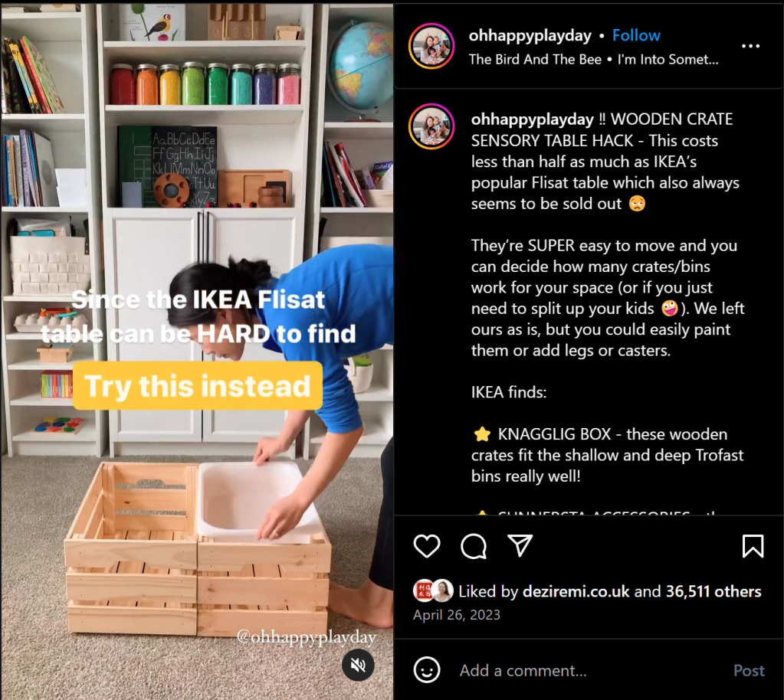Viewport: 784px width, 700px height.
Task: Open emoji picker in comment box
Action: point(427,669)
